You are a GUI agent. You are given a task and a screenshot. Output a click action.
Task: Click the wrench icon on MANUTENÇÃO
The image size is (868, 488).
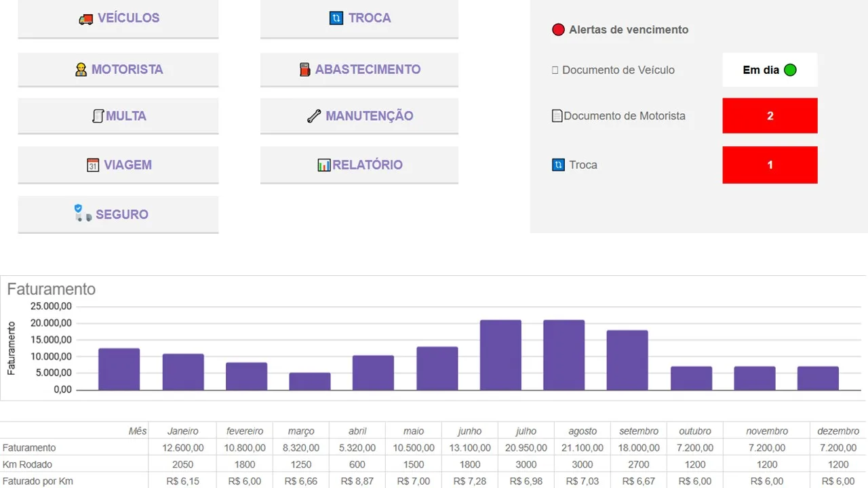pyautogui.click(x=313, y=115)
